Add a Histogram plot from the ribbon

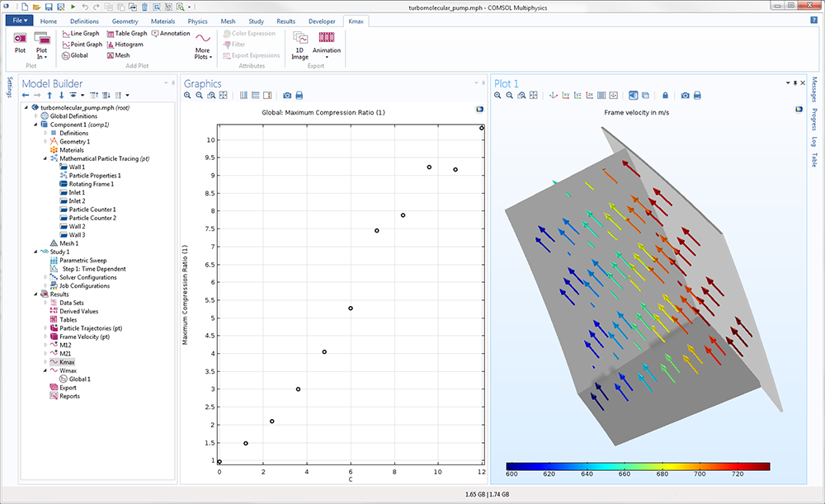pos(124,45)
